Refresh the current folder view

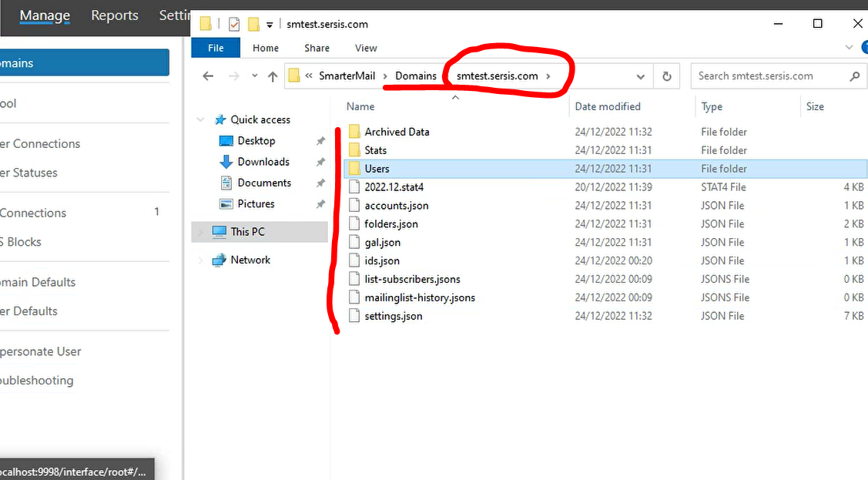point(667,76)
